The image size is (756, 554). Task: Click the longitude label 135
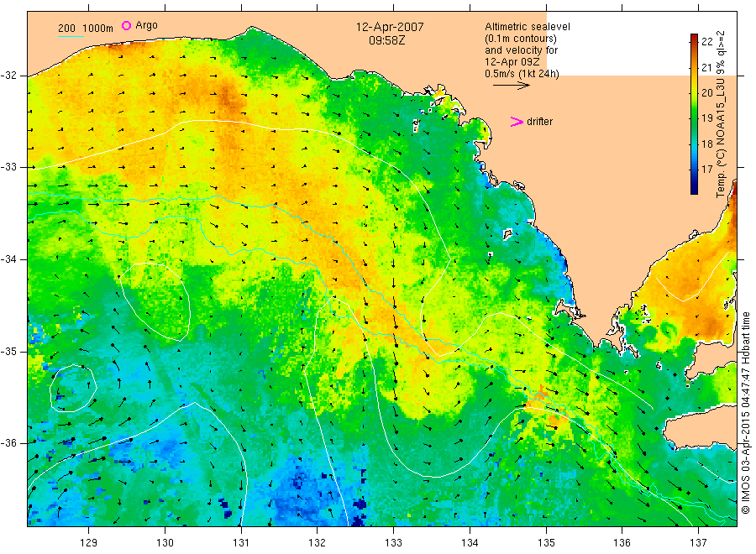pyautogui.click(x=546, y=543)
